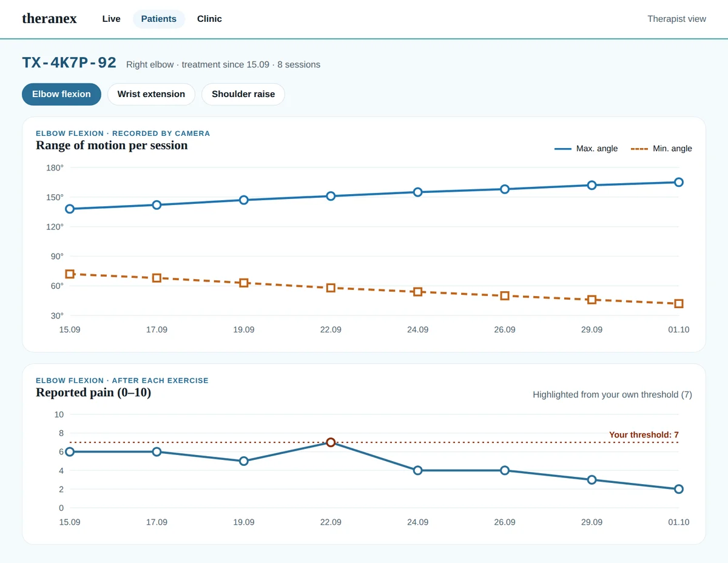Click highlighted pain point on 22.09
This screenshot has height=563, width=728.
point(331,442)
